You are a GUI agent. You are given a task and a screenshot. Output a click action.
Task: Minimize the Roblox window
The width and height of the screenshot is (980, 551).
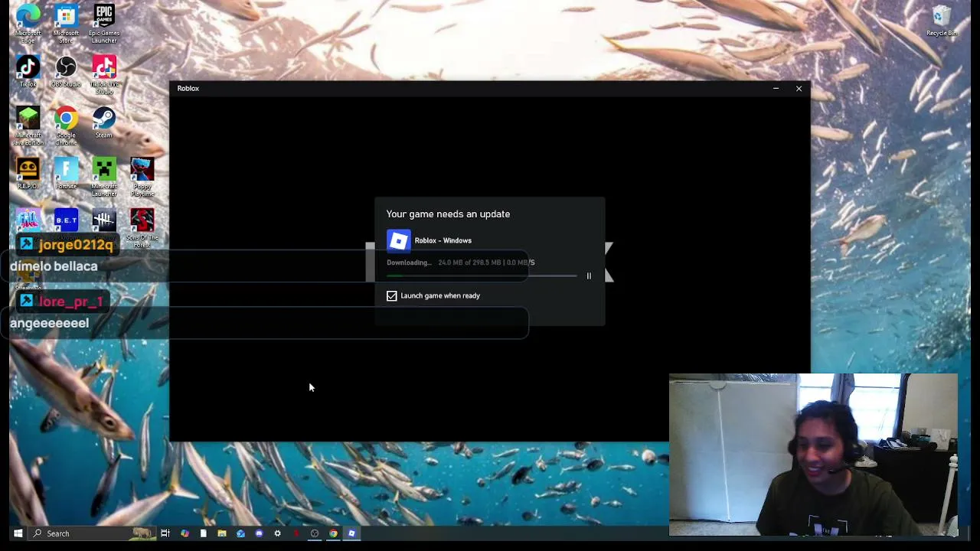(x=776, y=88)
